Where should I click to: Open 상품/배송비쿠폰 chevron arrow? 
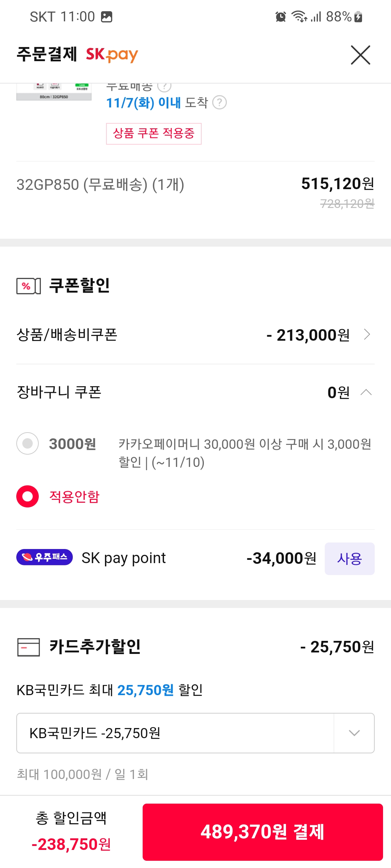coord(367,335)
